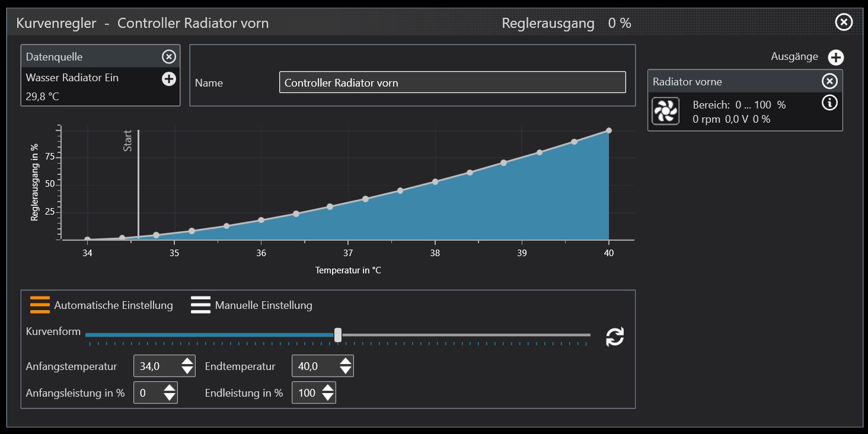Image resolution: width=868 pixels, height=434 pixels.
Task: Decrease Endleistung in % value
Action: point(328,397)
